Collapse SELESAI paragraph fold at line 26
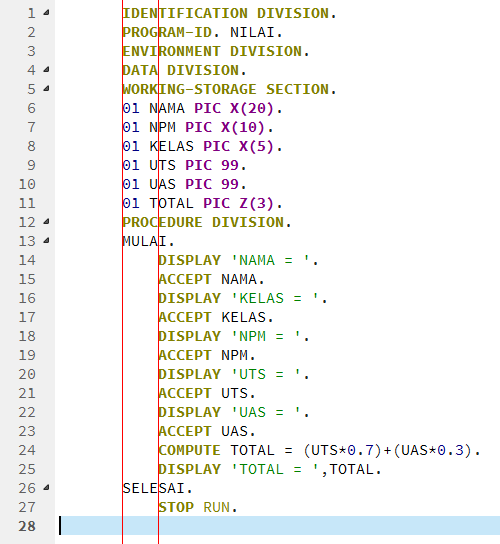 click(x=46, y=488)
